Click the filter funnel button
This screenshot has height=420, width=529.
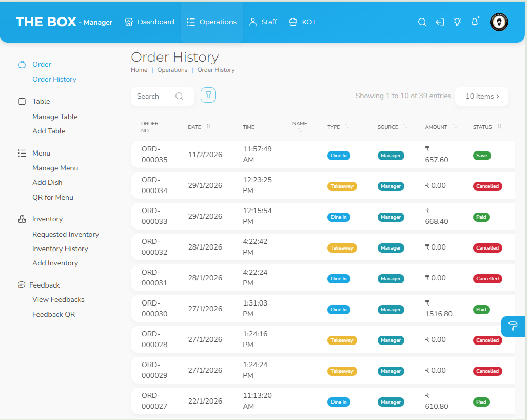pos(208,95)
